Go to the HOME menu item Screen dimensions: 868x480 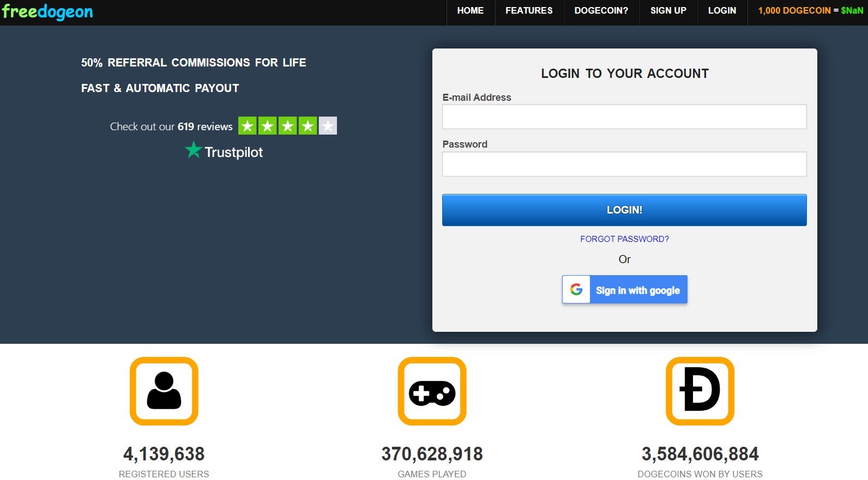coord(471,10)
